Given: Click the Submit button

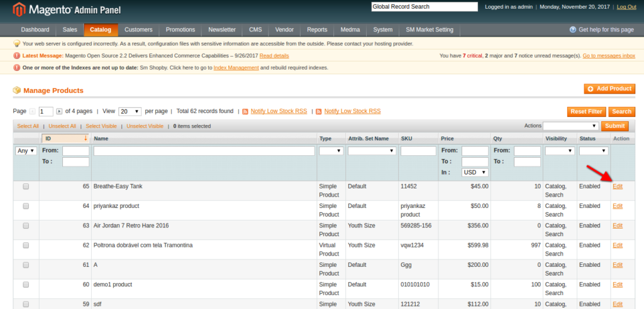Looking at the screenshot, I should (x=615, y=126).
